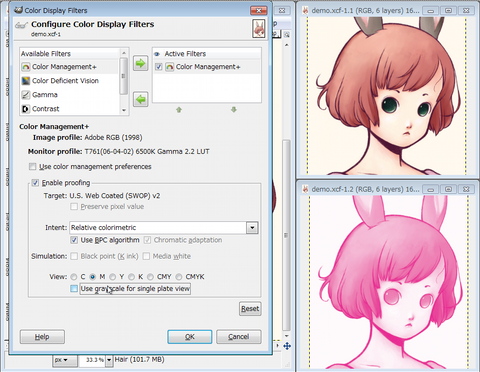The width and height of the screenshot is (480, 372).
Task: Select the Y plate view radio button
Action: click(x=113, y=277)
